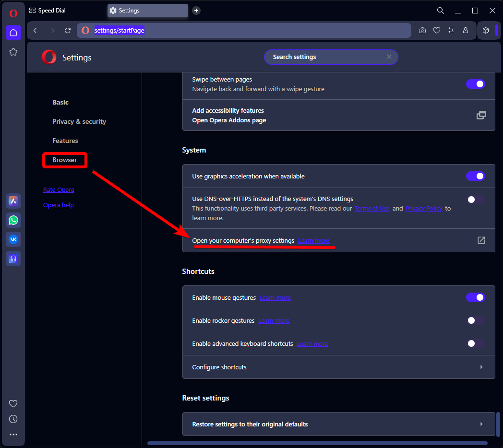The width and height of the screenshot is (503, 448).
Task: Expand Configure shortcuts arrow
Action: pos(481,367)
